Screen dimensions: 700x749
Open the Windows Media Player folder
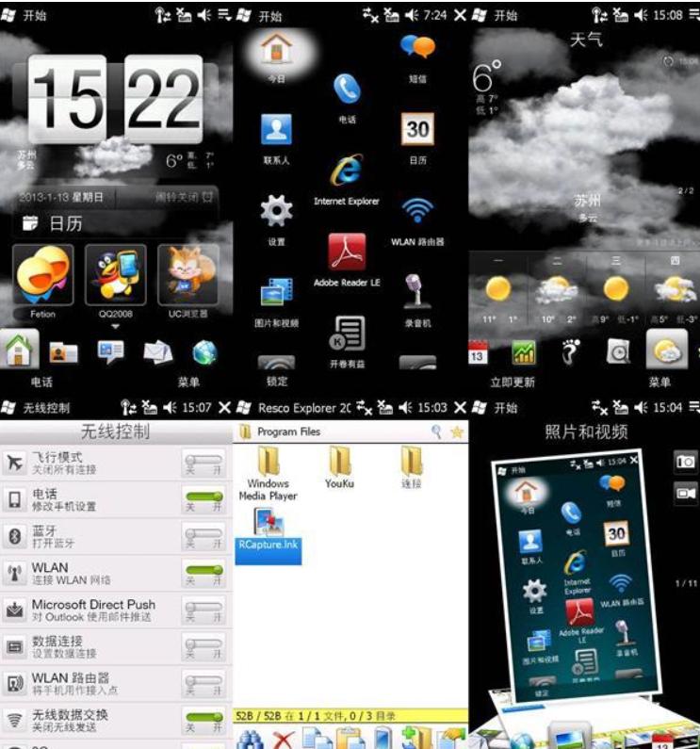tap(269, 473)
